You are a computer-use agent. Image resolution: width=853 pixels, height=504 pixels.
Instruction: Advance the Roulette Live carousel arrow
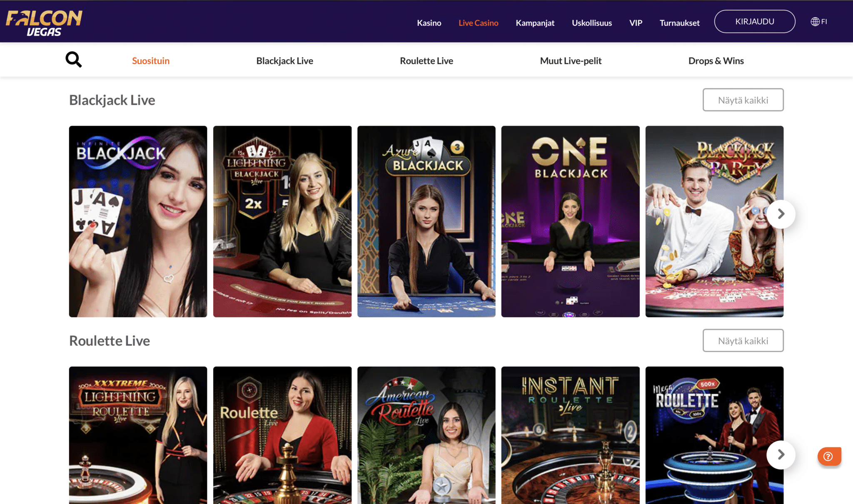click(781, 454)
